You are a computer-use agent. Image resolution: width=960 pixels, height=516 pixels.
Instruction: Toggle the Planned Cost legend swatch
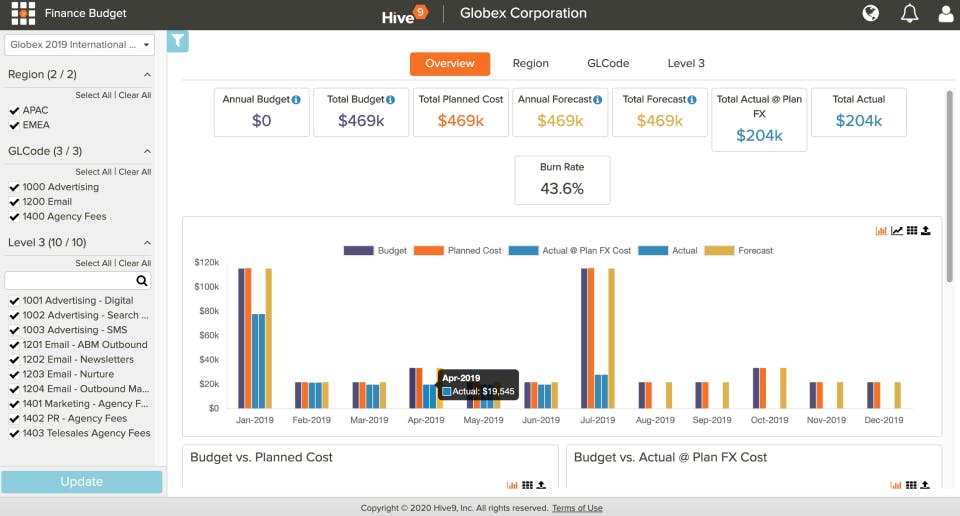pos(429,250)
